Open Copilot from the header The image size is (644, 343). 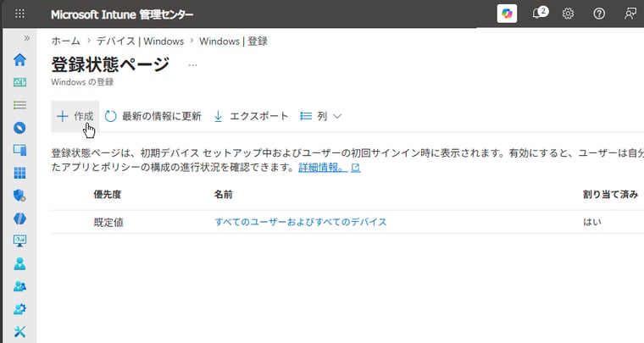507,14
